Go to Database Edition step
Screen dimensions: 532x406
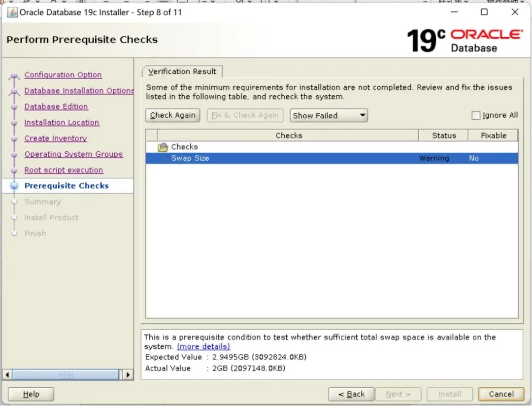click(56, 106)
